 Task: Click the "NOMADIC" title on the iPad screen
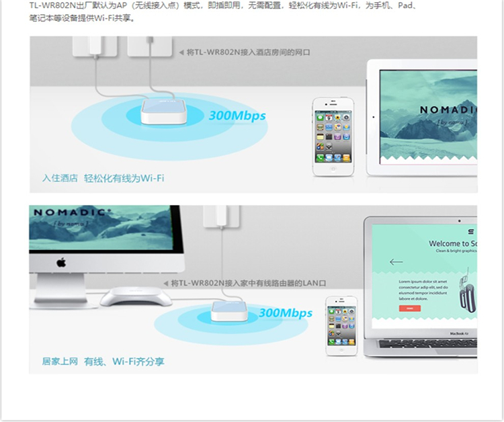448,110
